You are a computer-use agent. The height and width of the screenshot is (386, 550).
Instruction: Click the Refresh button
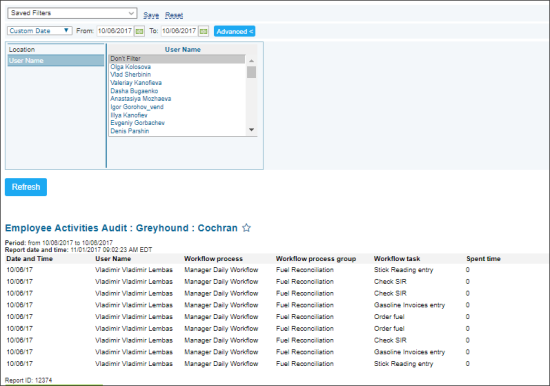pyautogui.click(x=26, y=187)
